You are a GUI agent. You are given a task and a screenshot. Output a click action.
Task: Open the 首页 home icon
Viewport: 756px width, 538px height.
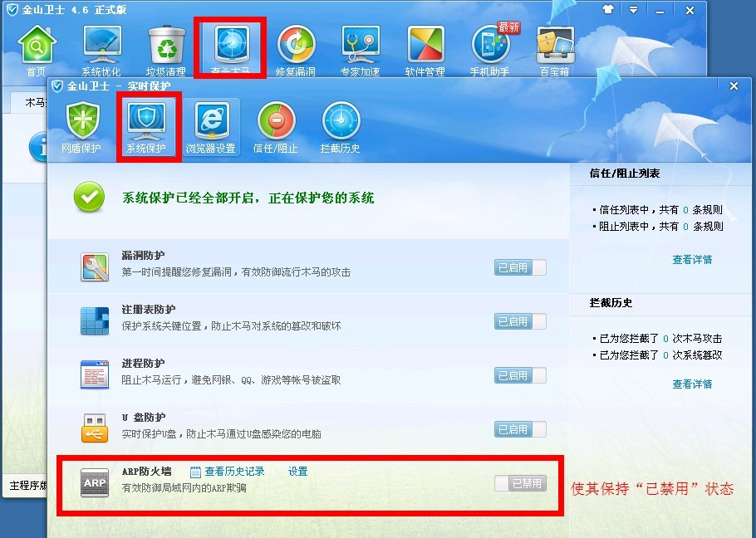click(37, 51)
